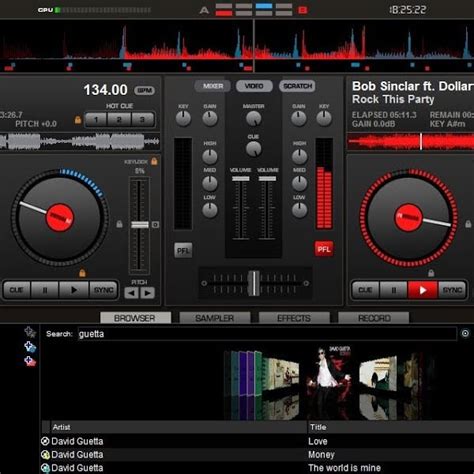This screenshot has width=474, height=474.
Task: Click the padlock below right turntable
Action: point(431,273)
